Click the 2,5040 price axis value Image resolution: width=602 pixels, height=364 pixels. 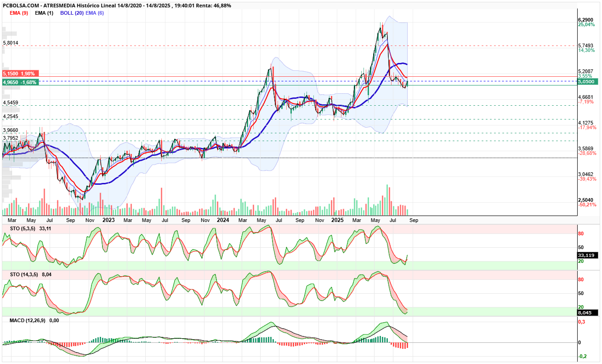click(x=586, y=200)
